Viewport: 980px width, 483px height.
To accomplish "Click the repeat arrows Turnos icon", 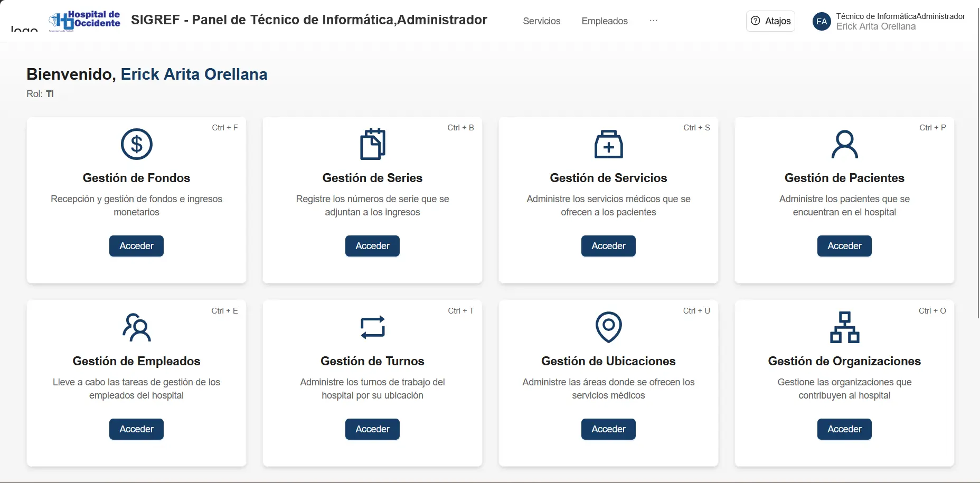I will point(372,327).
